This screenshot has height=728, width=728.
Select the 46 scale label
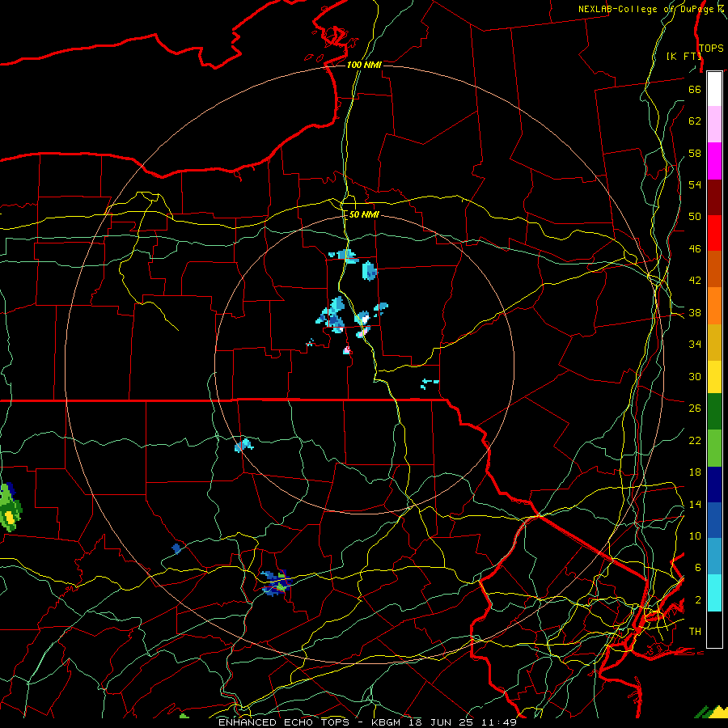tap(695, 249)
